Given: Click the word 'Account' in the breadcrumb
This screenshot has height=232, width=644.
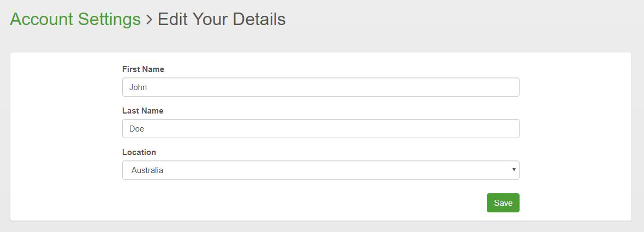Looking at the screenshot, I should coord(41,20).
